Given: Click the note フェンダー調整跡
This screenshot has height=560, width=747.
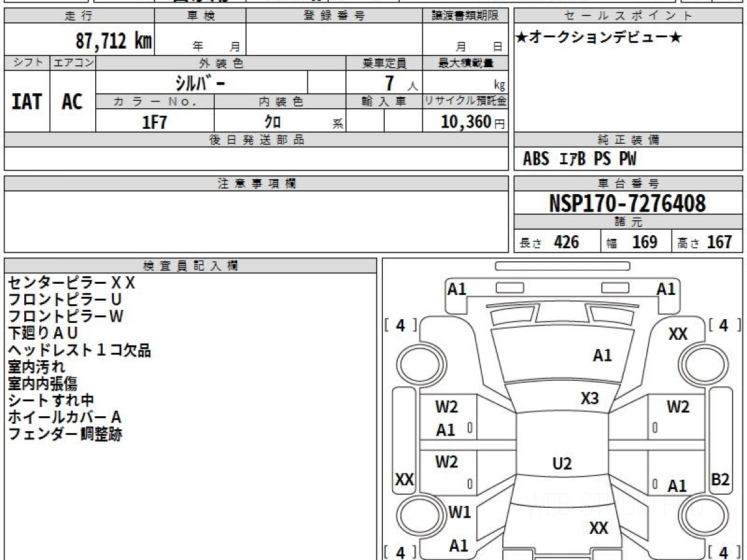Looking at the screenshot, I should point(65,434).
